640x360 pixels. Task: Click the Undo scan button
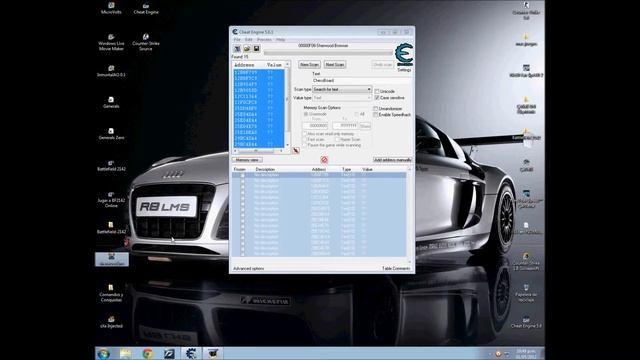point(383,64)
